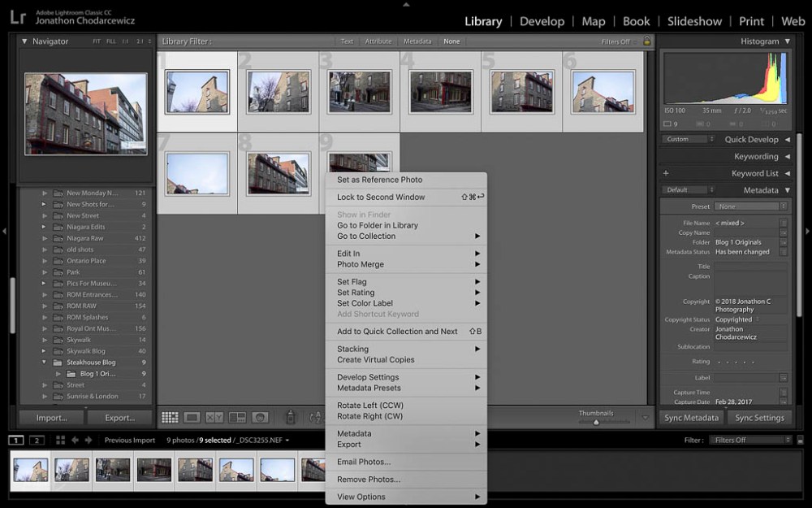Switch to Loupe view icon
This screenshot has width=812, height=508.
click(x=192, y=417)
